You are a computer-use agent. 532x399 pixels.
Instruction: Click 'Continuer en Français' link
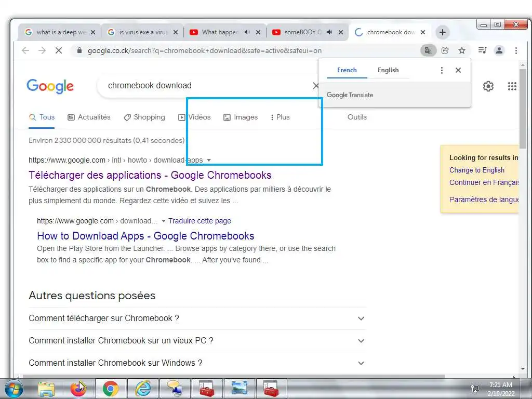(x=484, y=182)
